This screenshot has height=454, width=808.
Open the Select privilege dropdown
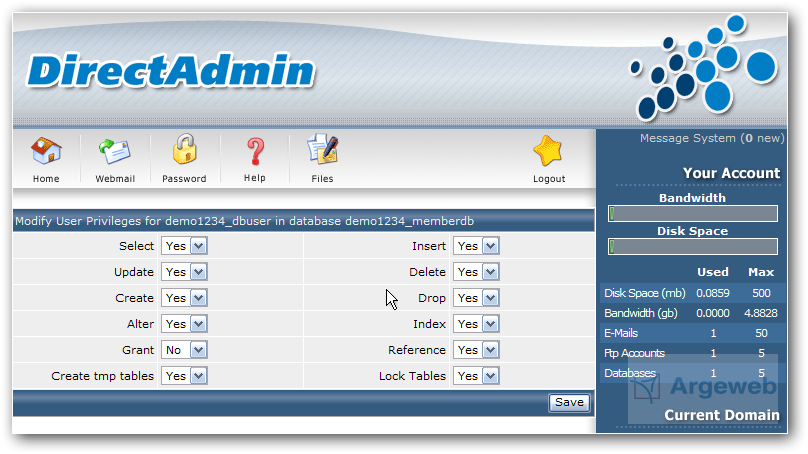pos(184,246)
